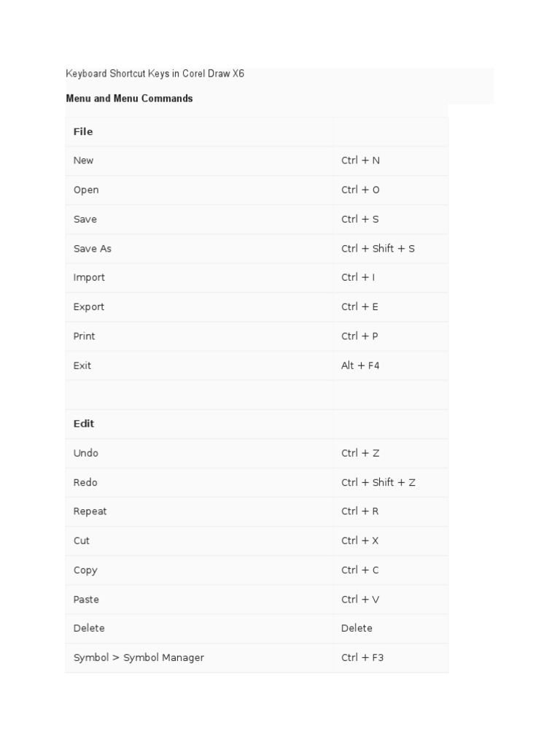This screenshot has width=560, height=747.
Task: Click the document title 'Keyboard Shortcut Keys in Corel Draw X6'
Action: 155,74
